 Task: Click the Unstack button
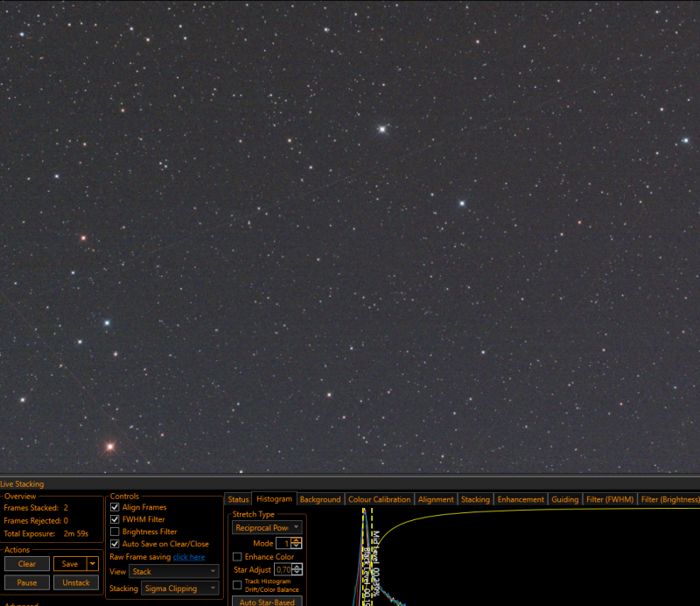pyautogui.click(x=76, y=582)
